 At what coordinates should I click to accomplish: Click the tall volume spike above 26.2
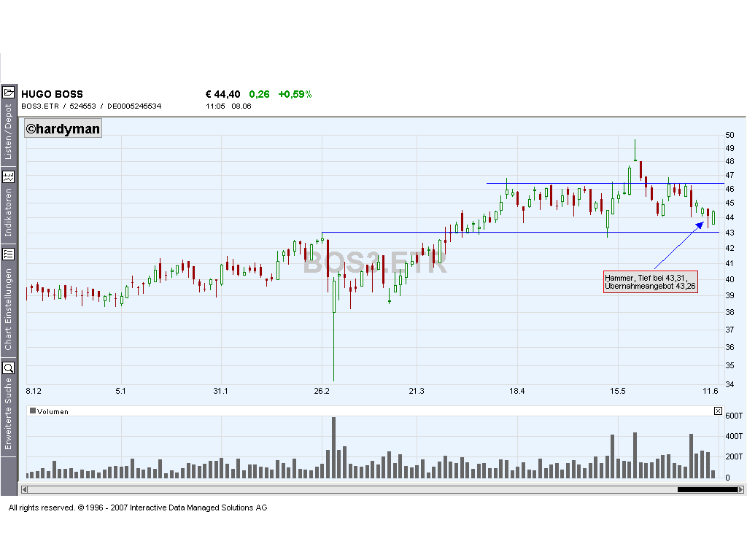(x=334, y=445)
